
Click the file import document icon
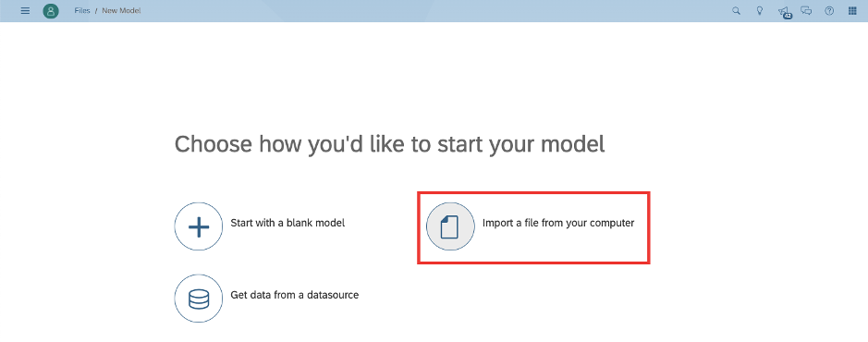pos(450,226)
